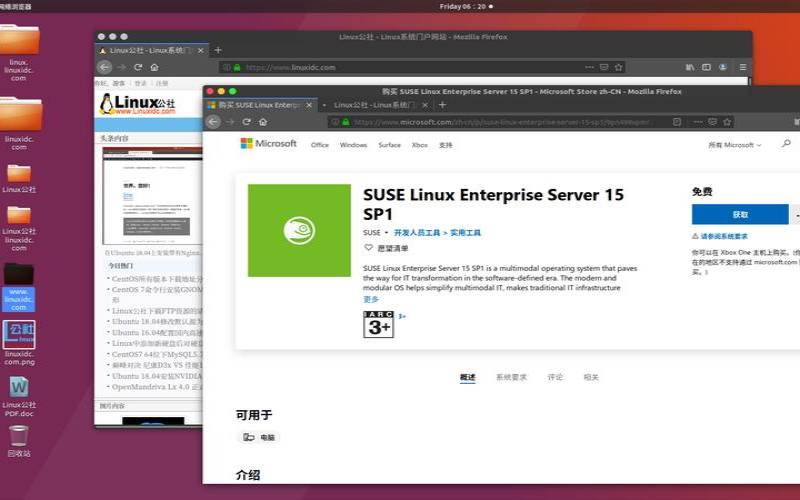This screenshot has height=500, width=800.
Task: Reload the Microsoft Store page
Action: (x=246, y=122)
